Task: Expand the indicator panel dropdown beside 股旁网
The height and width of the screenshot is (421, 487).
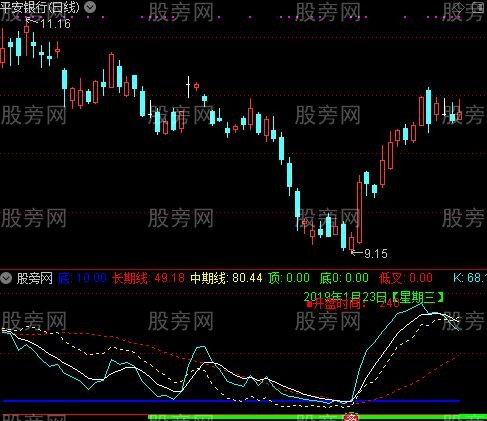Action: coord(6,278)
